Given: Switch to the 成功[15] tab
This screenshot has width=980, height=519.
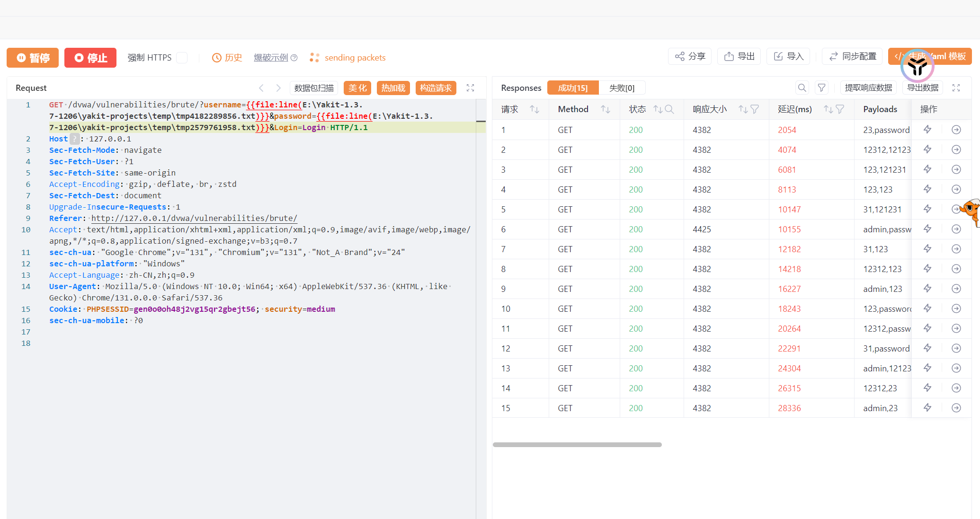Looking at the screenshot, I should [x=572, y=88].
